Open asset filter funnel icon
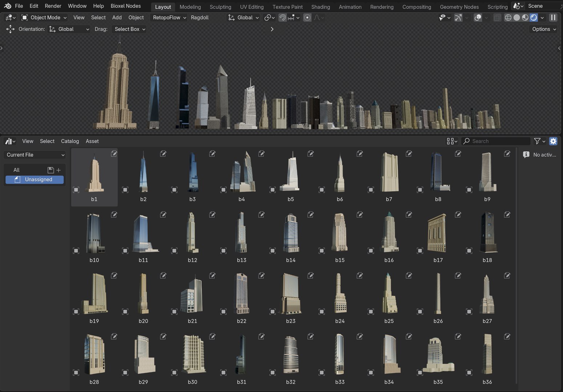Viewport: 563px width, 392px height. click(x=539, y=141)
